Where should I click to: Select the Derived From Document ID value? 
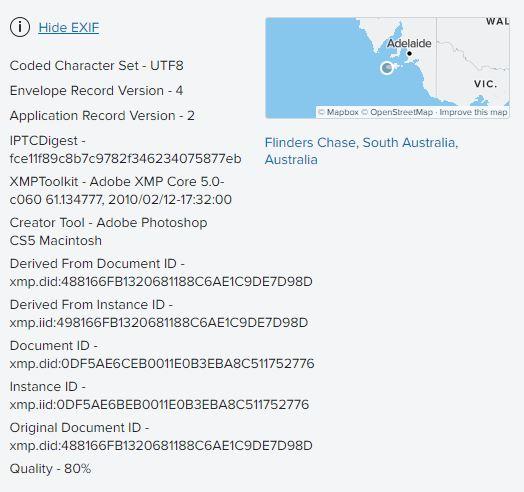pyautogui.click(x=161, y=282)
